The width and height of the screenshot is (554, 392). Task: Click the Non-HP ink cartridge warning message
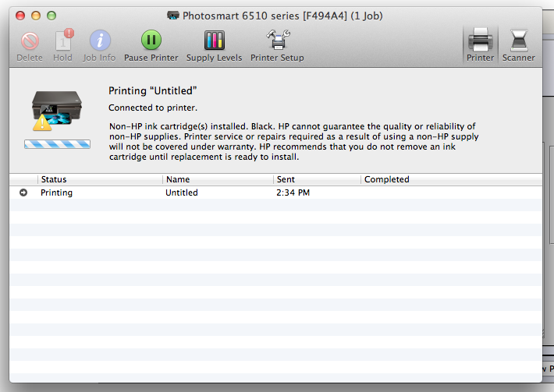[x=293, y=142]
